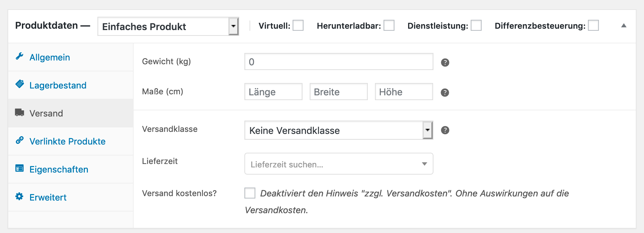Open the Einfaches Produkt product type dropdown
Viewport: 644px width, 233px height.
(168, 26)
